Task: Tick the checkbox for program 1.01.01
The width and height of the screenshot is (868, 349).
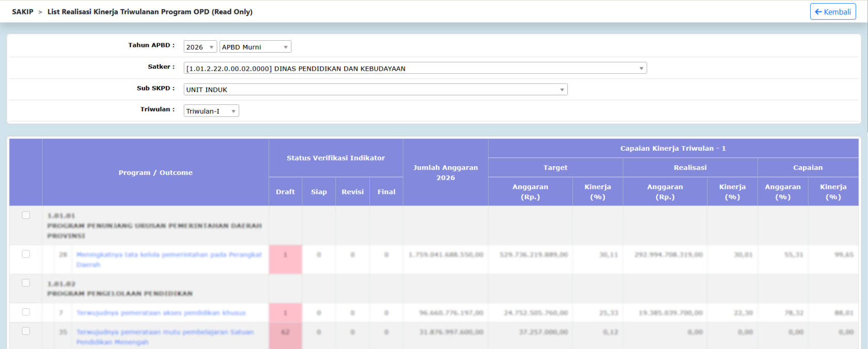Action: (26, 215)
